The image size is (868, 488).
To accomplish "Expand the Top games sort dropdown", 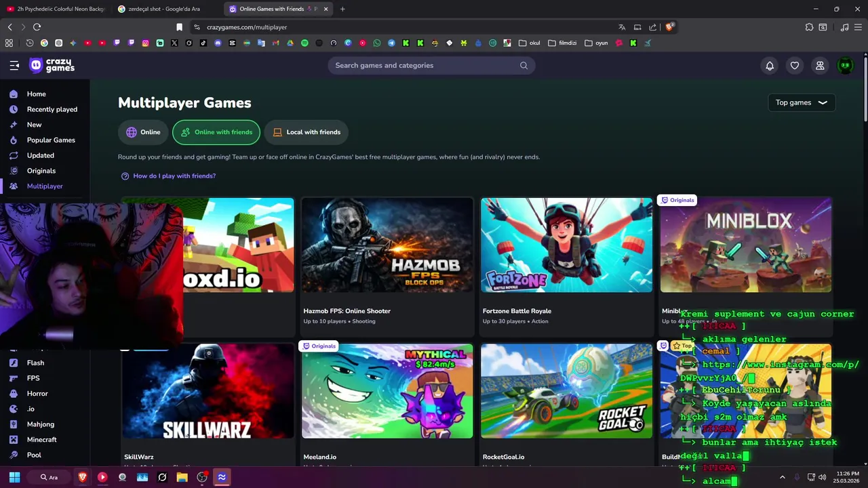I will (802, 103).
